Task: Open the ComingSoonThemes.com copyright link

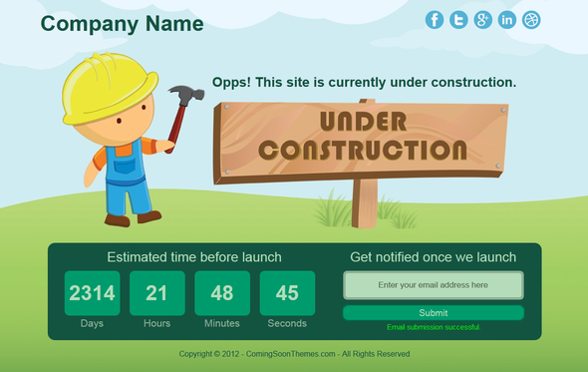Action: [291, 354]
